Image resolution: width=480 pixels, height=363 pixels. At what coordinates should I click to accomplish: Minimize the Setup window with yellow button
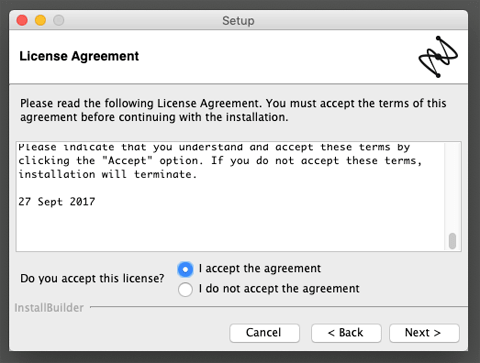pos(40,20)
